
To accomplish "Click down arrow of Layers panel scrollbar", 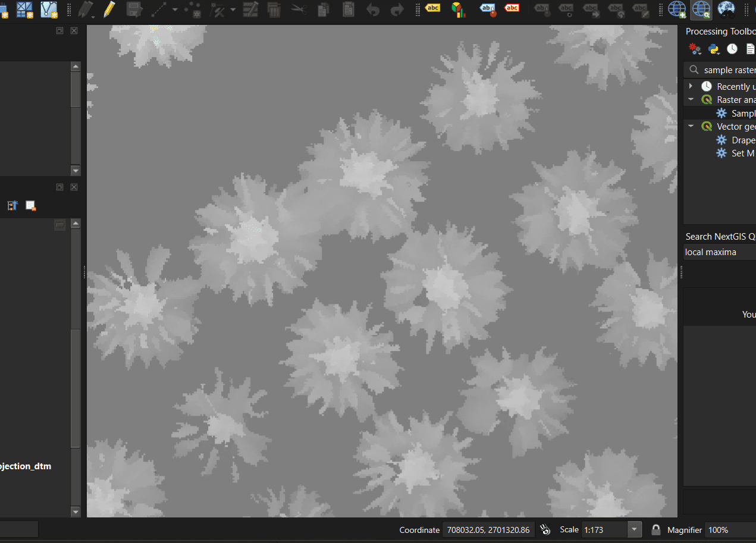I will (76, 511).
